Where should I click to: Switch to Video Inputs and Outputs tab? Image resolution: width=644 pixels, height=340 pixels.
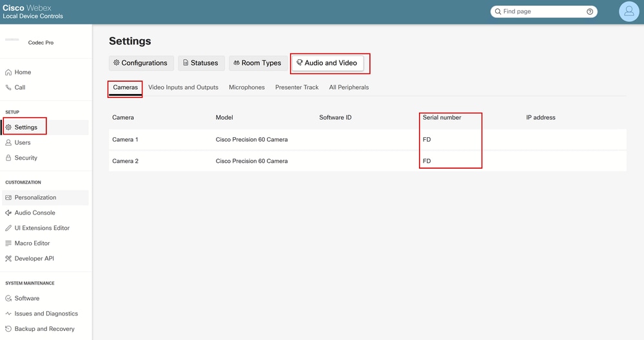click(x=183, y=88)
